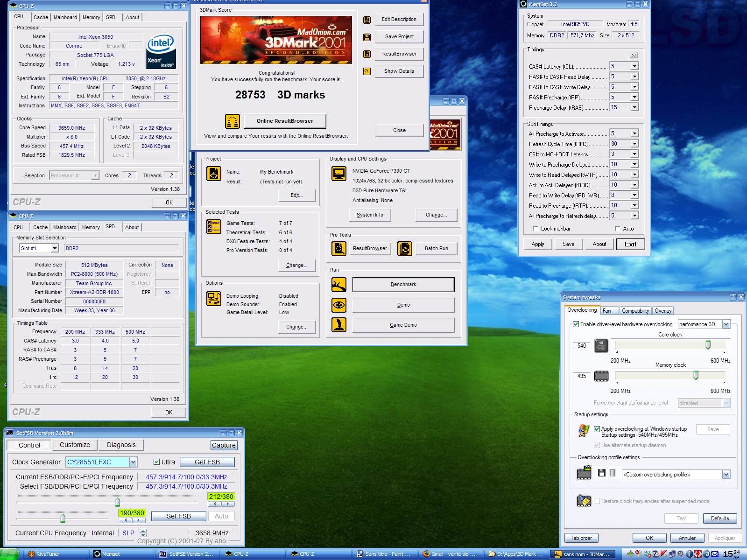The width and height of the screenshot is (747, 560).
Task: Click the restore clock frequencies card icon
Action: point(584,501)
